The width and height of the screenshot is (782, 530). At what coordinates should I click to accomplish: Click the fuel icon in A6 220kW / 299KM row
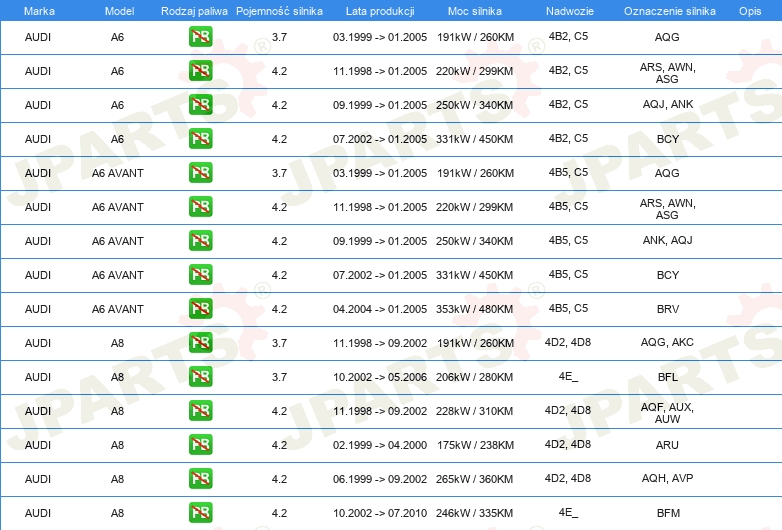(x=200, y=71)
